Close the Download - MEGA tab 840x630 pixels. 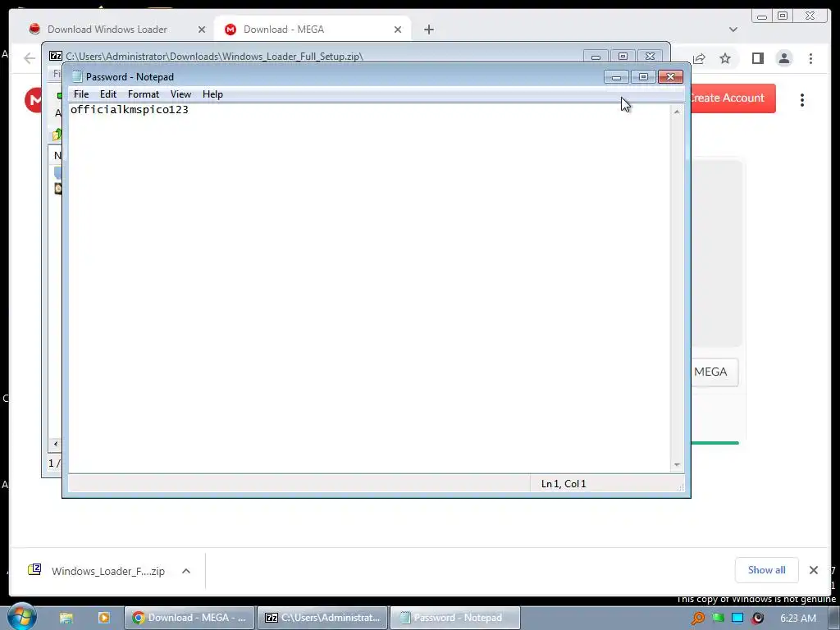coord(398,30)
